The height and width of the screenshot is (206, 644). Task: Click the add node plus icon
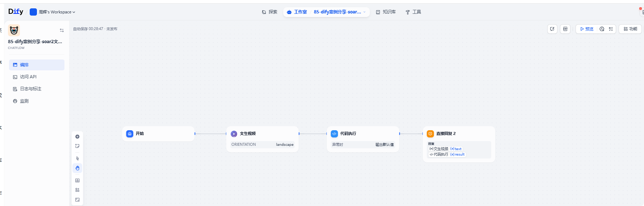(x=77, y=137)
